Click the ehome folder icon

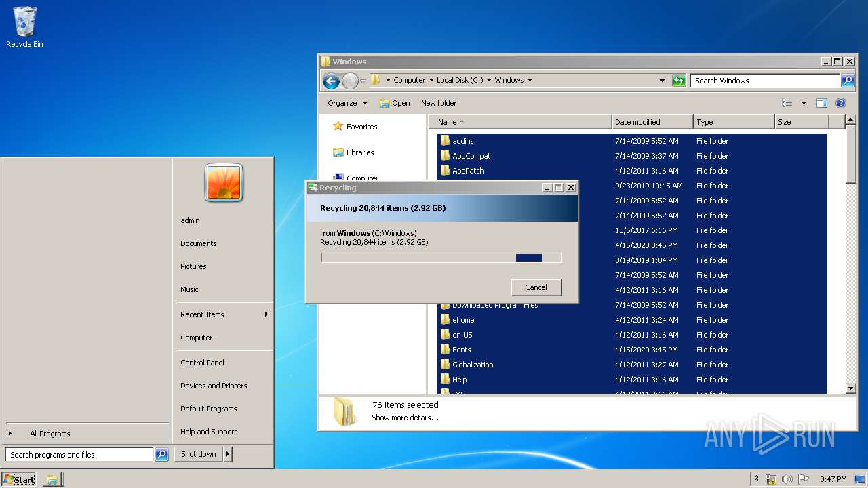[x=445, y=320]
